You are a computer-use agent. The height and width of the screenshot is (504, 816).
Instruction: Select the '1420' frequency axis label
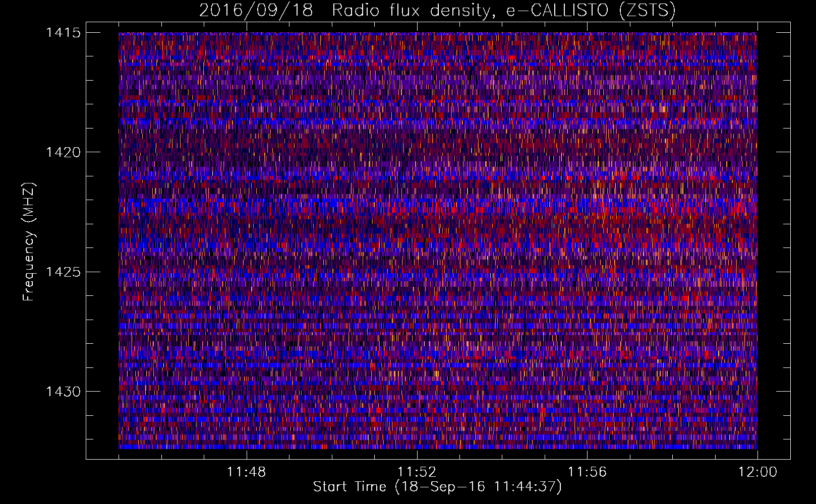point(63,152)
